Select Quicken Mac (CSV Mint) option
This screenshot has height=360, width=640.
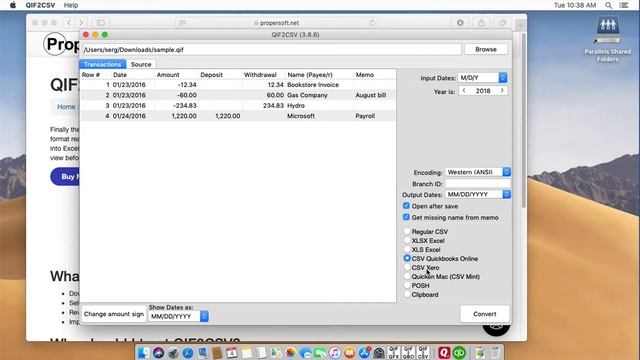(x=407, y=276)
